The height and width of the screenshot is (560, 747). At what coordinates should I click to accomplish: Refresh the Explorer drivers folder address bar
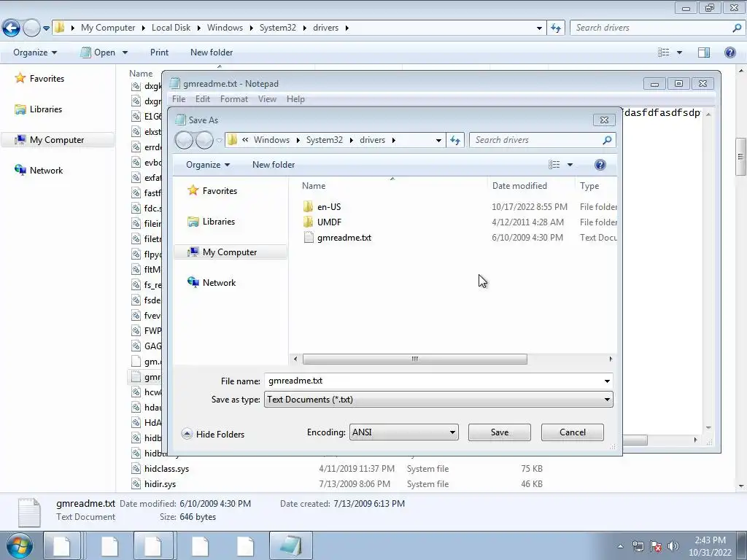click(x=555, y=28)
